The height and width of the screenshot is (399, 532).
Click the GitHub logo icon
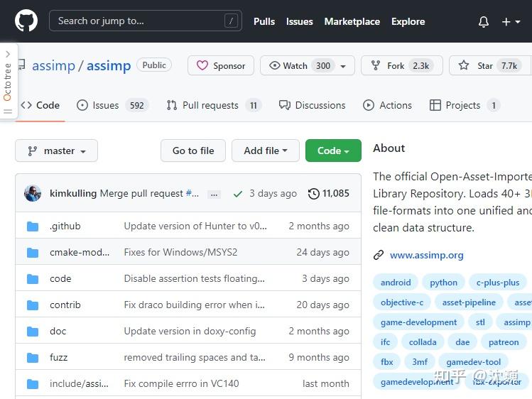(26, 21)
